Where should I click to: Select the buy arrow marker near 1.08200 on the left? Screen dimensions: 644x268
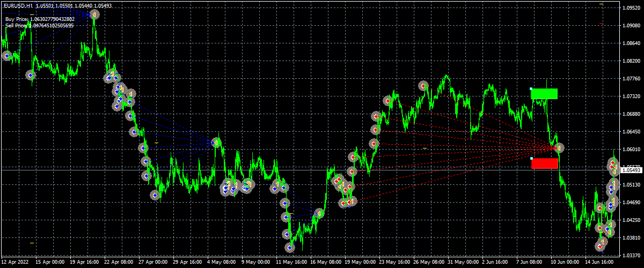31,76
